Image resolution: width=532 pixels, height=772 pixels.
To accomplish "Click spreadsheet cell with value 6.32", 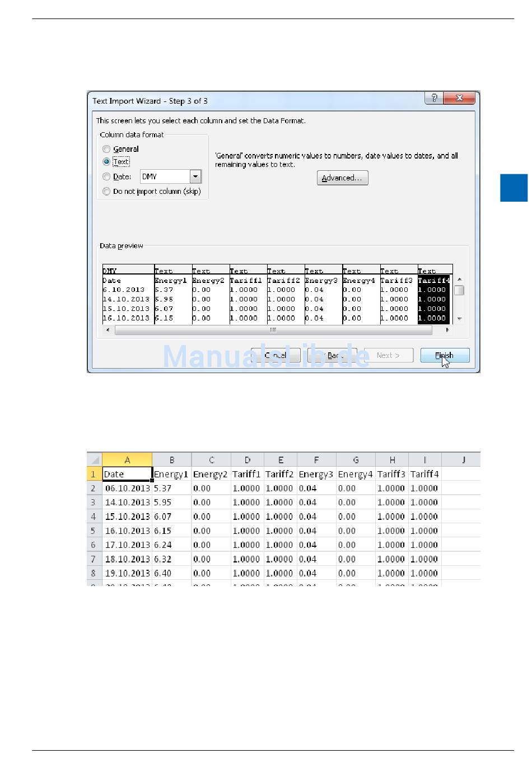I will point(172,559).
